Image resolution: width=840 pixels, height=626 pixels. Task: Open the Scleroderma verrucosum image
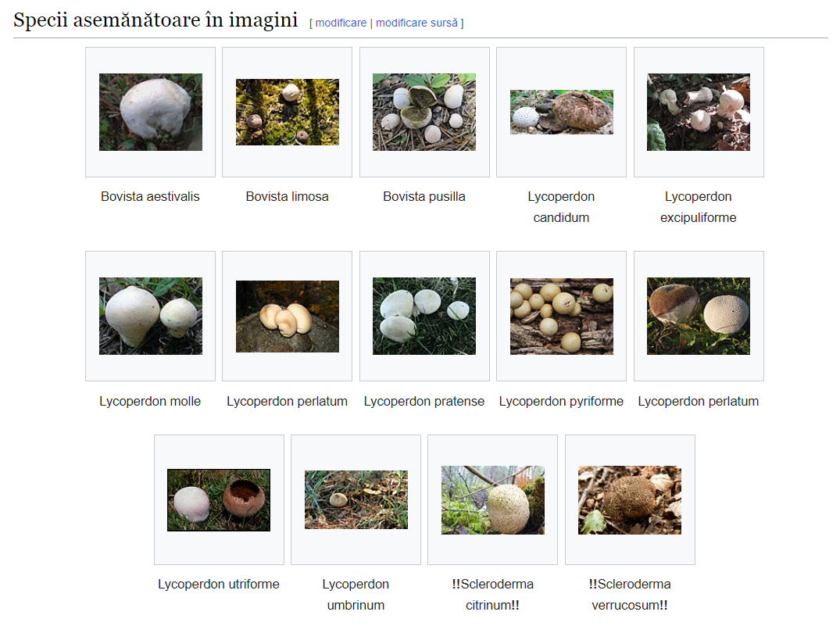[630, 499]
